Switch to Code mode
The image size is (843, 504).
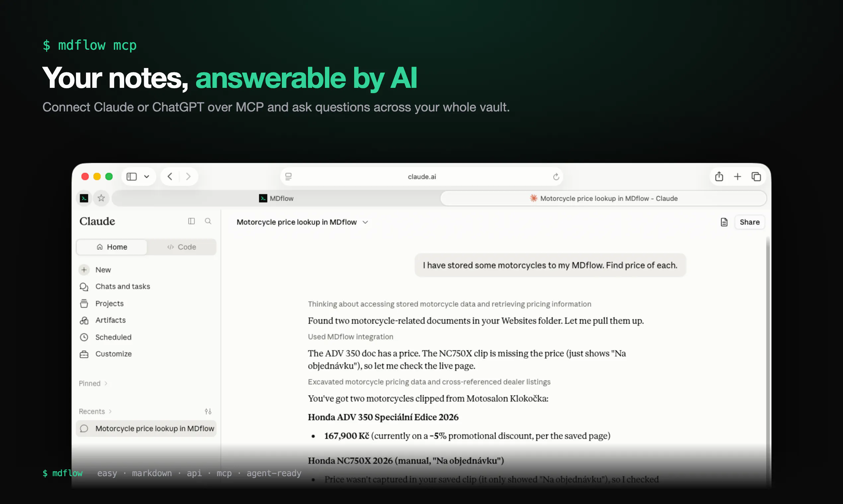tap(182, 247)
